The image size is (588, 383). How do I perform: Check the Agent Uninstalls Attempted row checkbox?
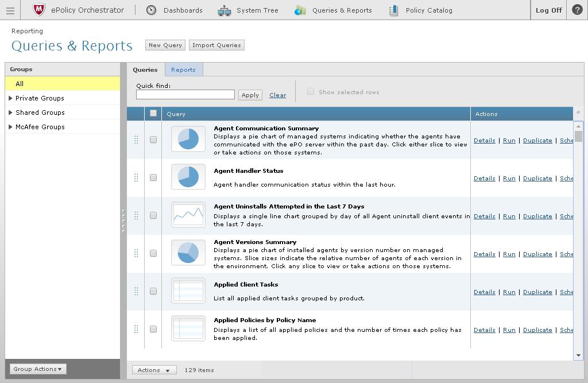click(x=153, y=215)
